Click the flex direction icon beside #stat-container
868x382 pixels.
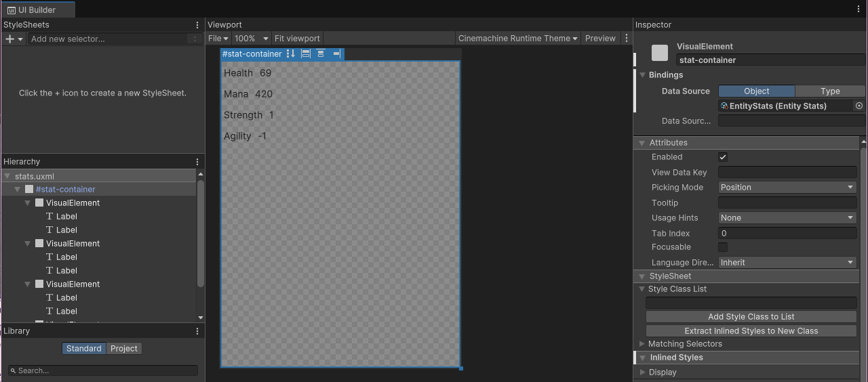pyautogui.click(x=291, y=54)
